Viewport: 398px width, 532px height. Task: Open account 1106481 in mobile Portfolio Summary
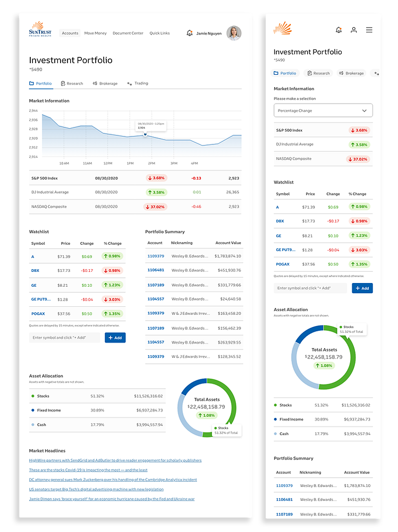coord(284,500)
